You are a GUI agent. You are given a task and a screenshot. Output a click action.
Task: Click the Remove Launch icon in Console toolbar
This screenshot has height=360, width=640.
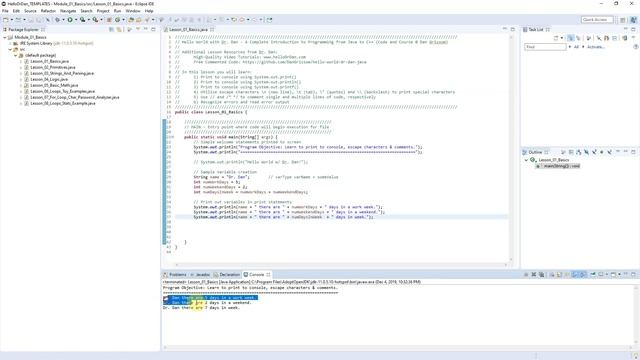tap(533, 275)
